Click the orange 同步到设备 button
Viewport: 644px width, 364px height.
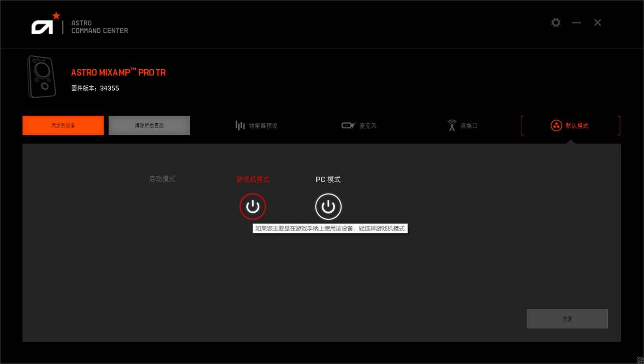63,125
